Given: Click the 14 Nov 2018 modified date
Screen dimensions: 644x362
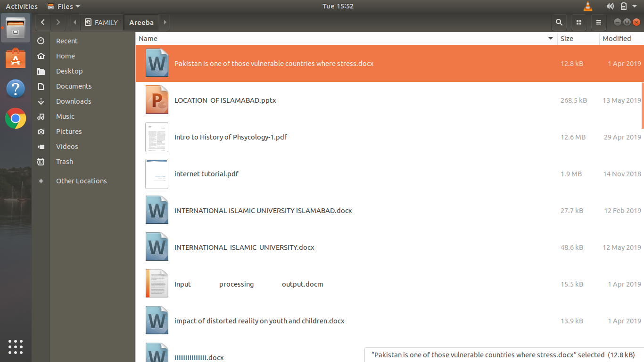Looking at the screenshot, I should [x=622, y=174].
